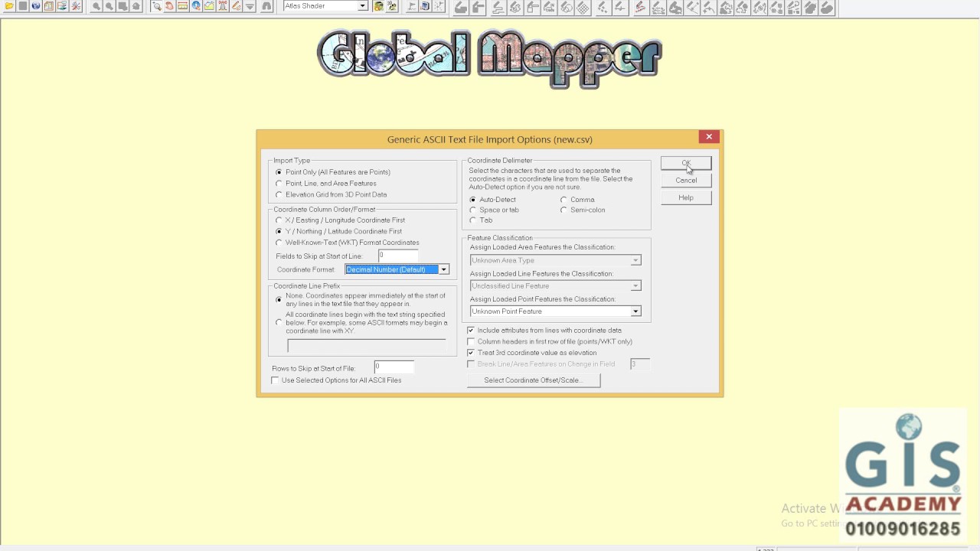Click the Configuration wrench tools icon
The height and width of the screenshot is (551, 980).
[x=76, y=6]
